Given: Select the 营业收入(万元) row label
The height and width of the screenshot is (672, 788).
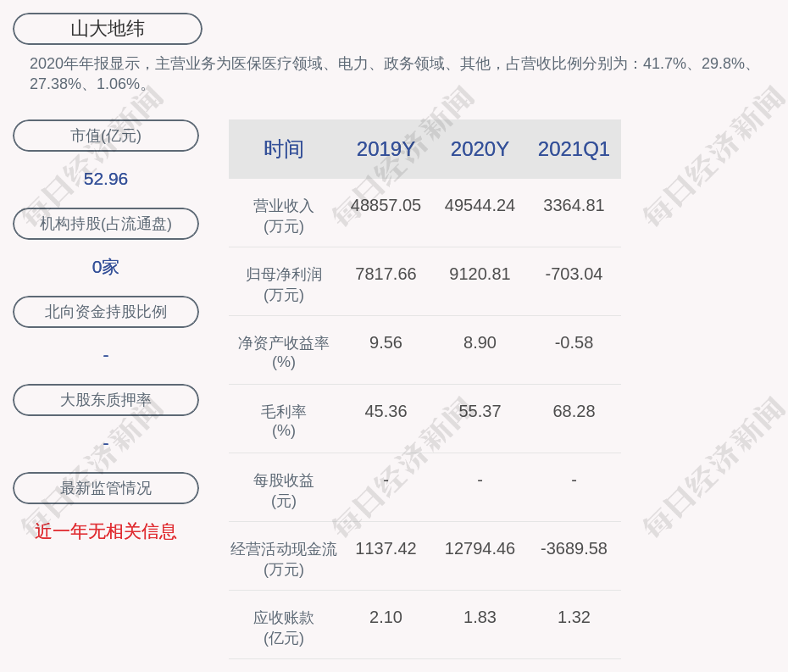Looking at the screenshot, I should (284, 216).
